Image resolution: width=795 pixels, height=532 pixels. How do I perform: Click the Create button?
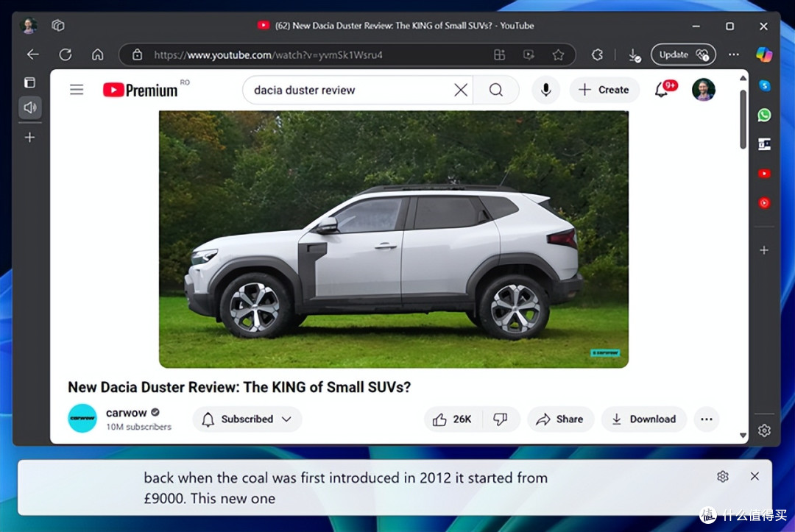tap(604, 91)
